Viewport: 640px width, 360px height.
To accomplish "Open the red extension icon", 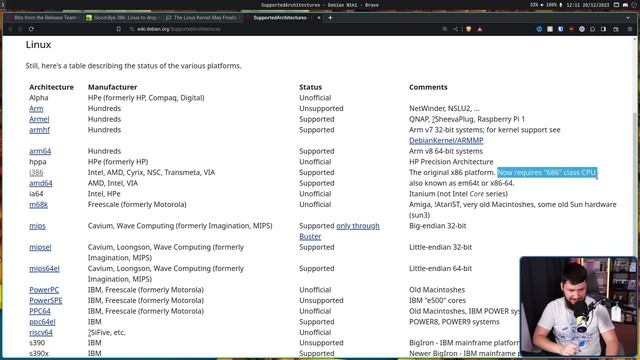I will (x=571, y=29).
